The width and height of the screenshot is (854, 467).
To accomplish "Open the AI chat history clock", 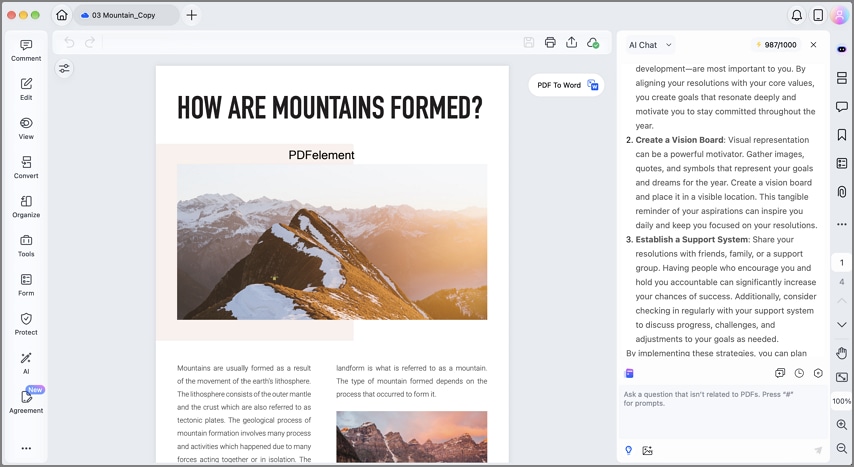I will (x=799, y=373).
